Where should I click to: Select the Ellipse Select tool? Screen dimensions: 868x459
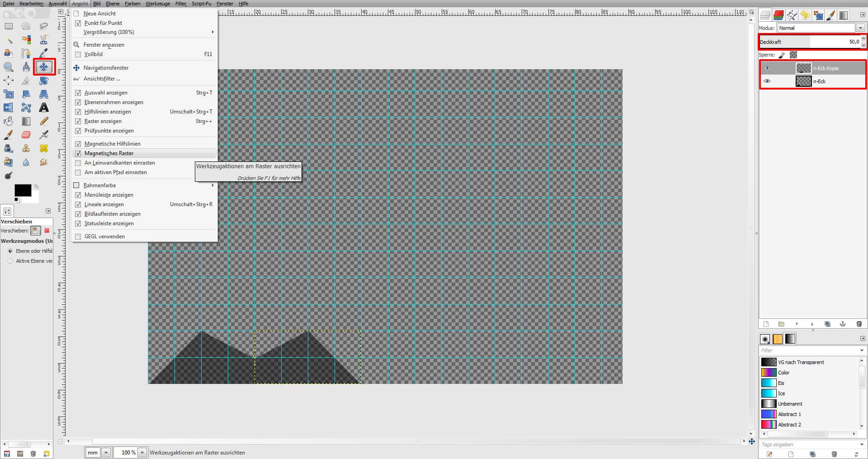(x=26, y=26)
